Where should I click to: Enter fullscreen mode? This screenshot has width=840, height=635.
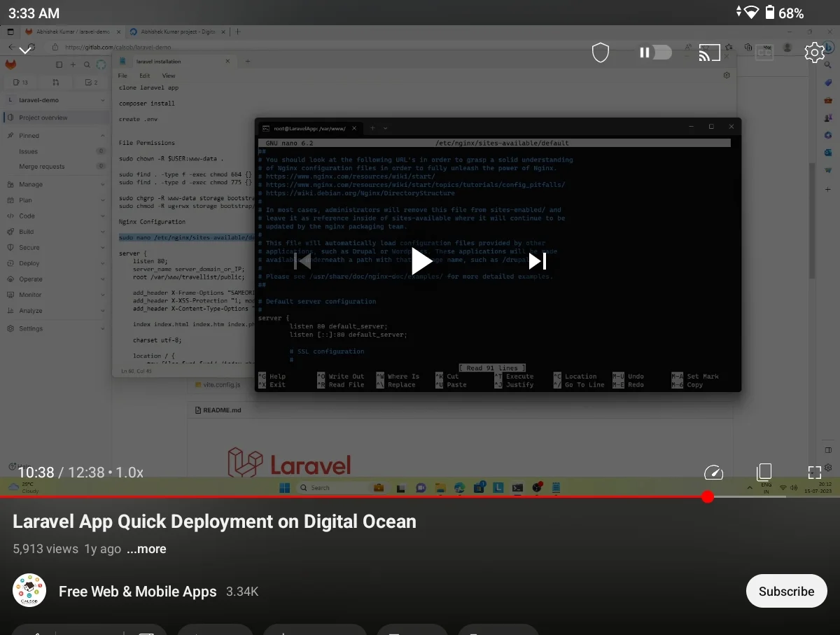814,473
